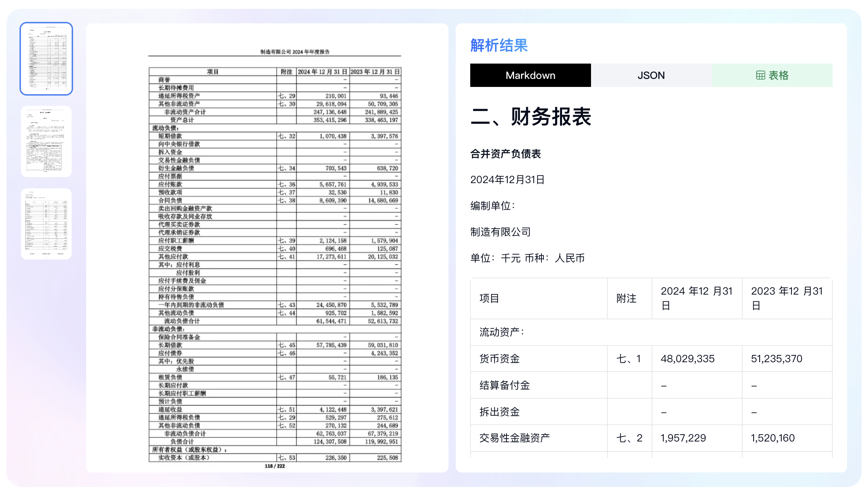Click the 货币资金 row in result table

pos(500,359)
